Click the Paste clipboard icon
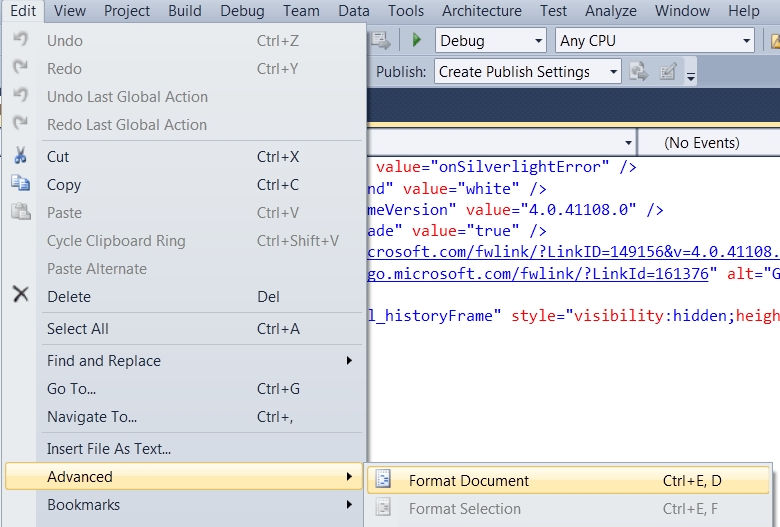780x527 pixels. coord(20,211)
